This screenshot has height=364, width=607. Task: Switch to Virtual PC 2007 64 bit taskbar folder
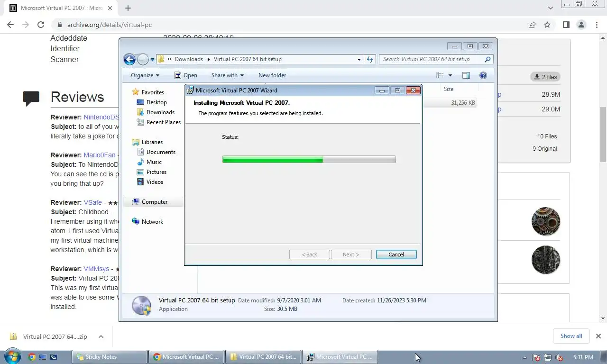(263, 357)
